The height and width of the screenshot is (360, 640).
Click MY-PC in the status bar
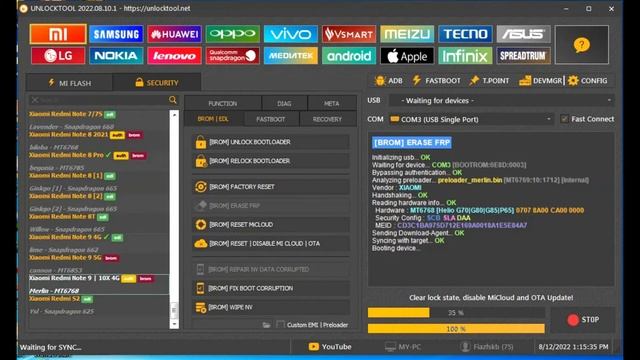(x=403, y=347)
